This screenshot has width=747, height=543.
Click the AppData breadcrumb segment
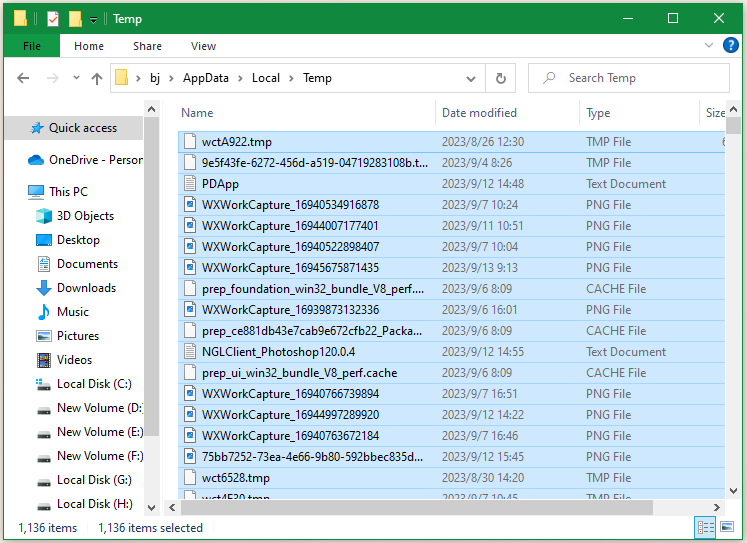point(206,78)
